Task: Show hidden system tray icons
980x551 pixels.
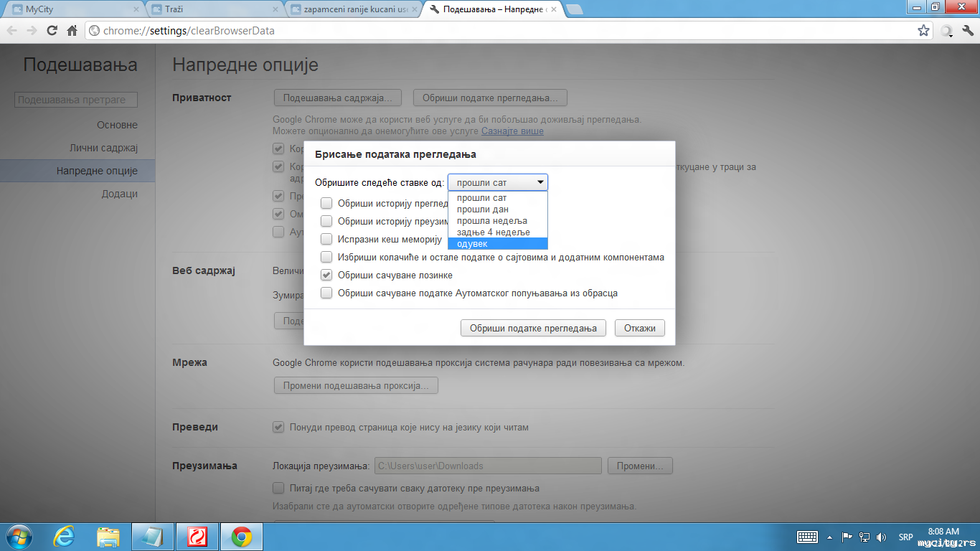Action: click(830, 537)
